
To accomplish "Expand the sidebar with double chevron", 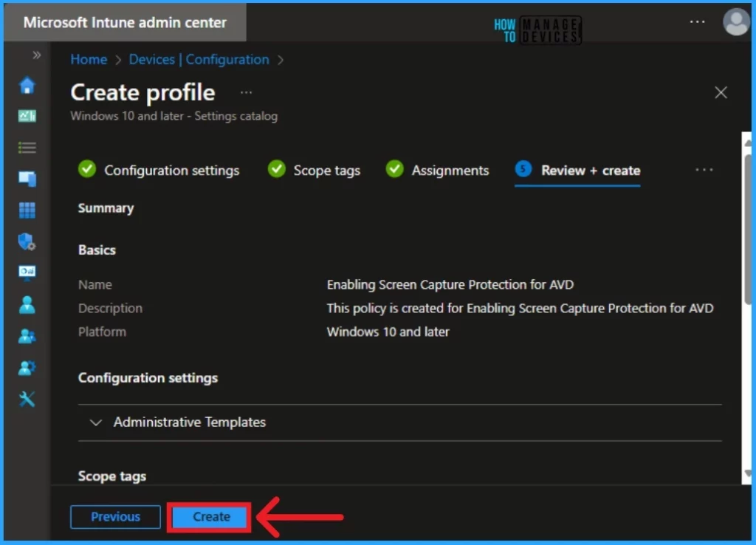I will click(37, 55).
